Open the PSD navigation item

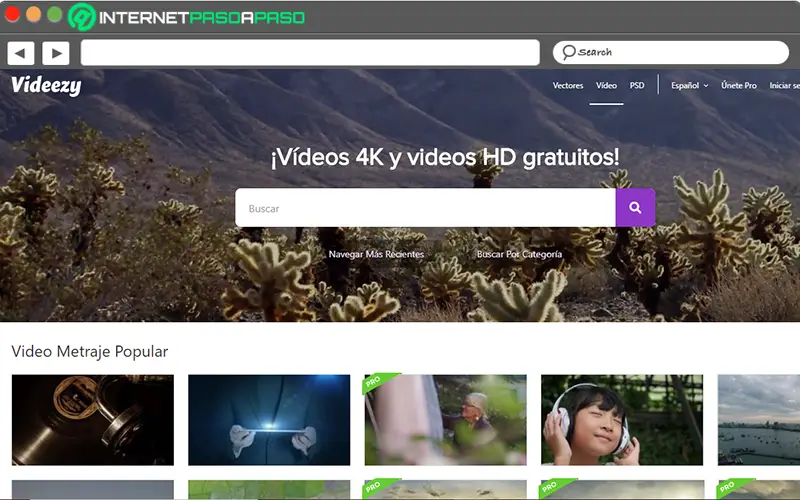(637, 85)
